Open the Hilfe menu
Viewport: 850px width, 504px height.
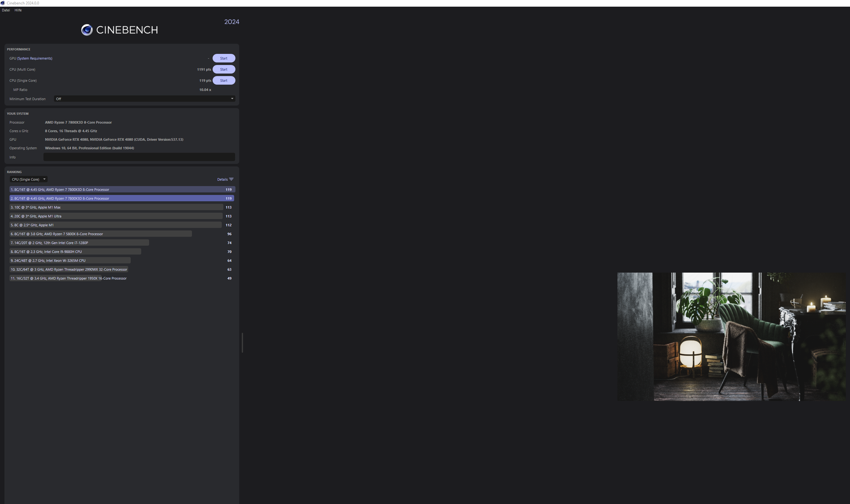coord(18,10)
